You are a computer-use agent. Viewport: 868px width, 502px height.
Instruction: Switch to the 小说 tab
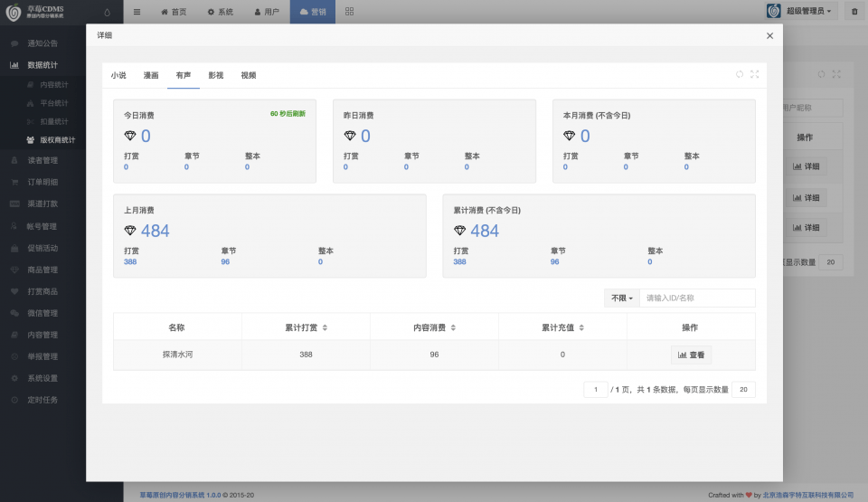pos(118,75)
